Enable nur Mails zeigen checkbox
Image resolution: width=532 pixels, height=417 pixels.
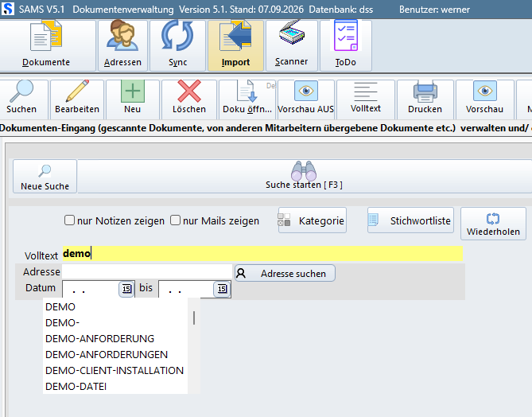pos(175,220)
